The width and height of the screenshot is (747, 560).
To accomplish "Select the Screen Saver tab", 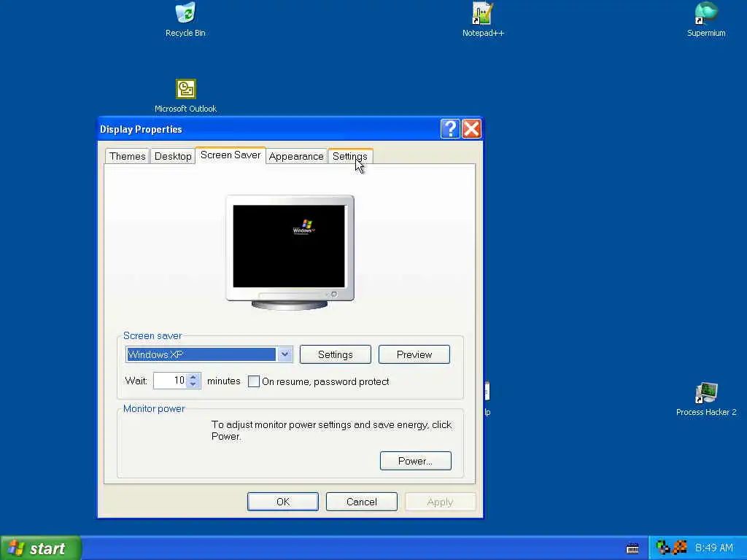I will point(231,155).
